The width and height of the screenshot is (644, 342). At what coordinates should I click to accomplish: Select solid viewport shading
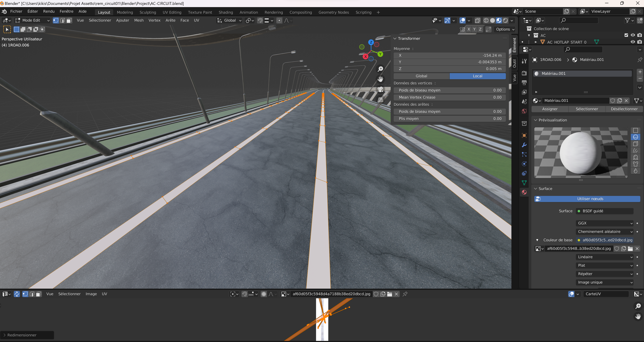coord(493,20)
